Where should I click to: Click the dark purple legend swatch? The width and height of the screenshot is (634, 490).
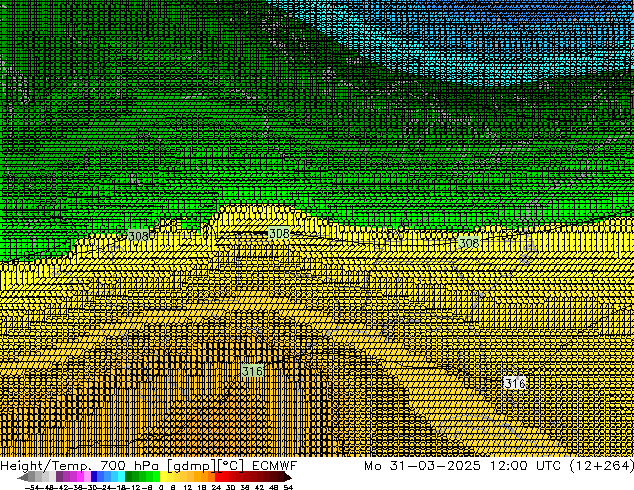point(59,476)
